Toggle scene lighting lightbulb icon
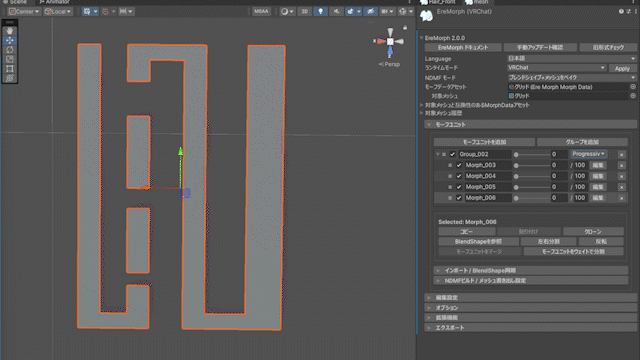Screen dimensions: 640x360 320,11
